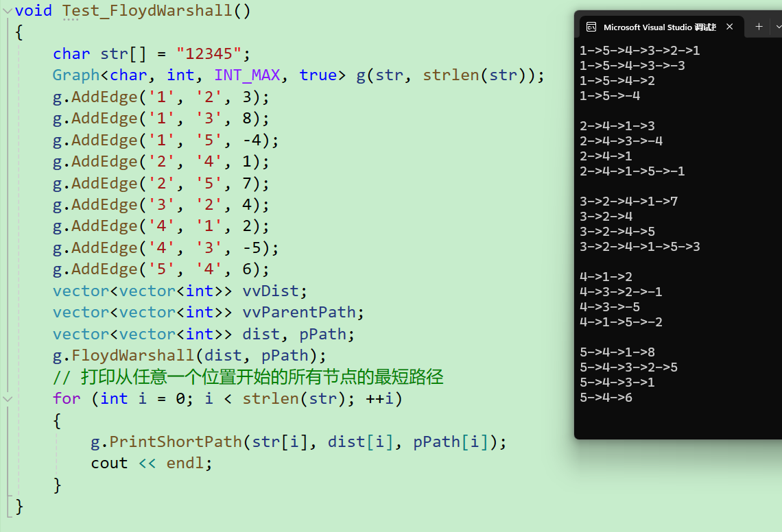The height and width of the screenshot is (532, 782).
Task: Collapse the Test_FloydWarshall function fold arrow
Action: tap(7, 10)
